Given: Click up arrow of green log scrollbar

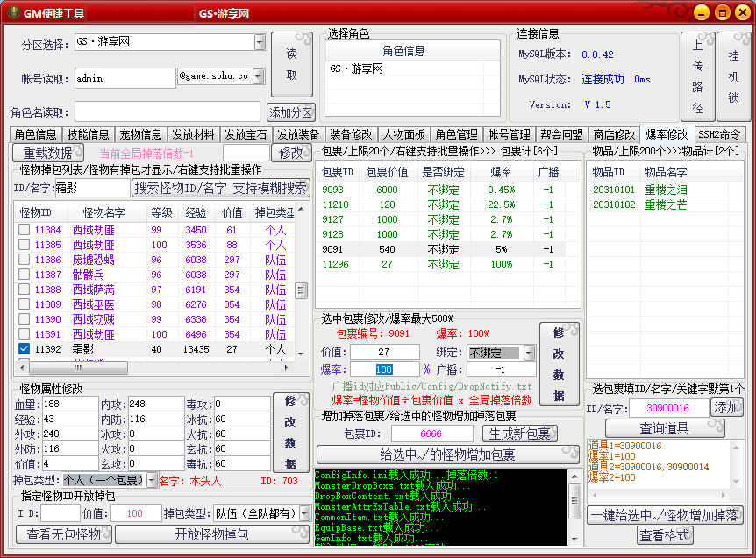Looking at the screenshot, I should pyautogui.click(x=574, y=476).
